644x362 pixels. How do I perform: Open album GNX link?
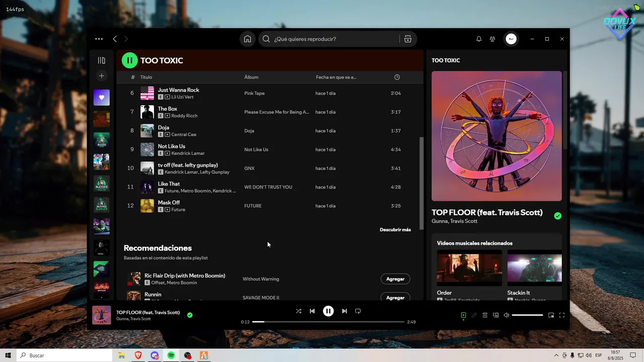[249, 168]
